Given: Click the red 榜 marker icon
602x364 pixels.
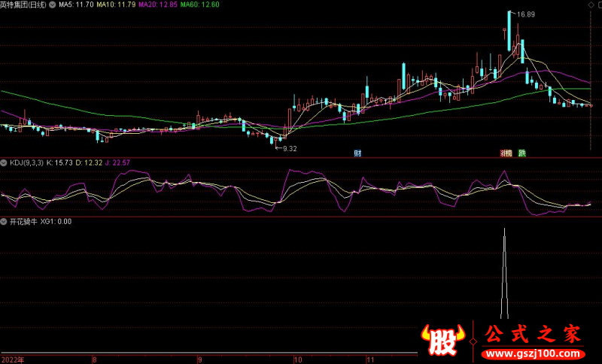Looking at the screenshot, I should point(506,153).
